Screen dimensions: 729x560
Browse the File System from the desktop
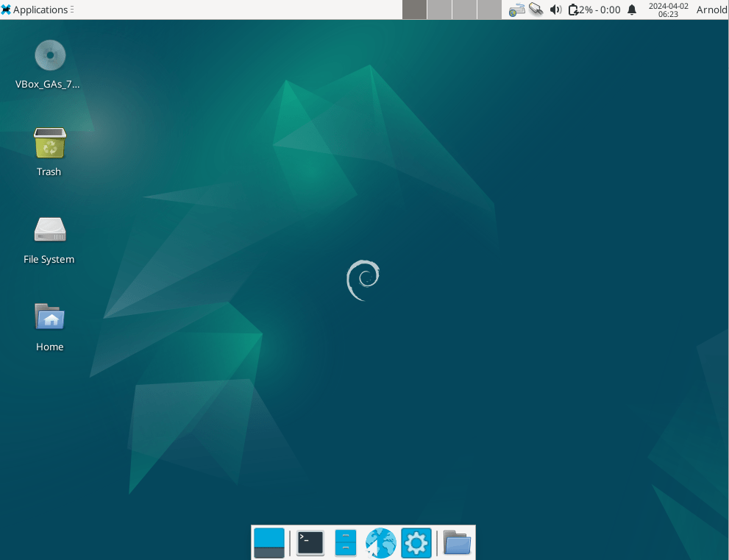click(49, 230)
